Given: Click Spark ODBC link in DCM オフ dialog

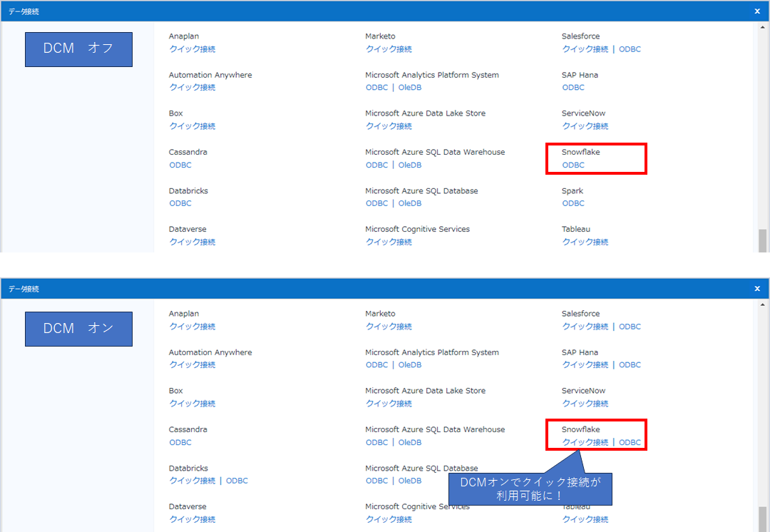Looking at the screenshot, I should click(573, 203).
